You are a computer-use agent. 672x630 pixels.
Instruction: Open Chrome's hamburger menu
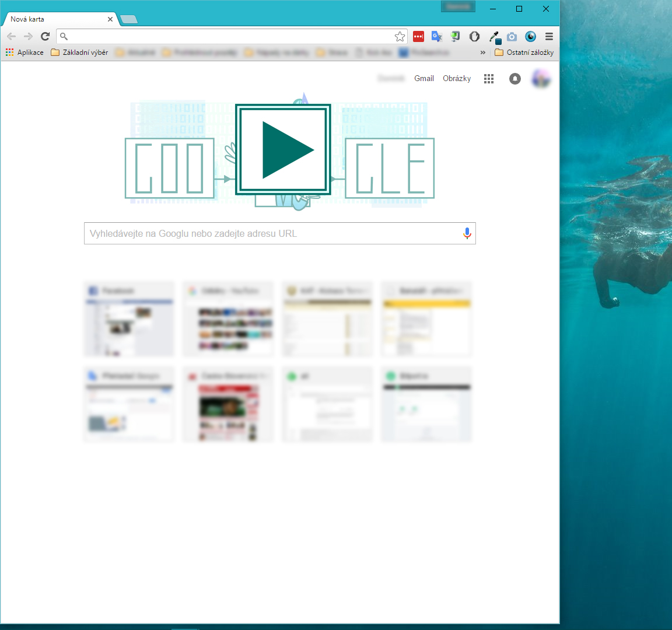549,37
